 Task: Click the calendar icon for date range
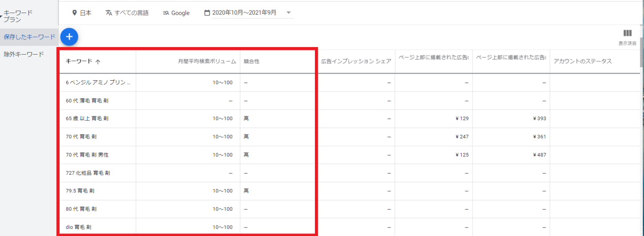click(x=207, y=13)
